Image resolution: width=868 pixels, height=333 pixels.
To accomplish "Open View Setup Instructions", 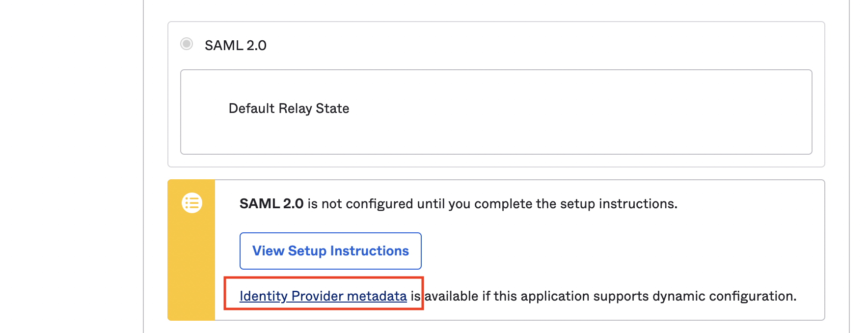I will click(330, 251).
